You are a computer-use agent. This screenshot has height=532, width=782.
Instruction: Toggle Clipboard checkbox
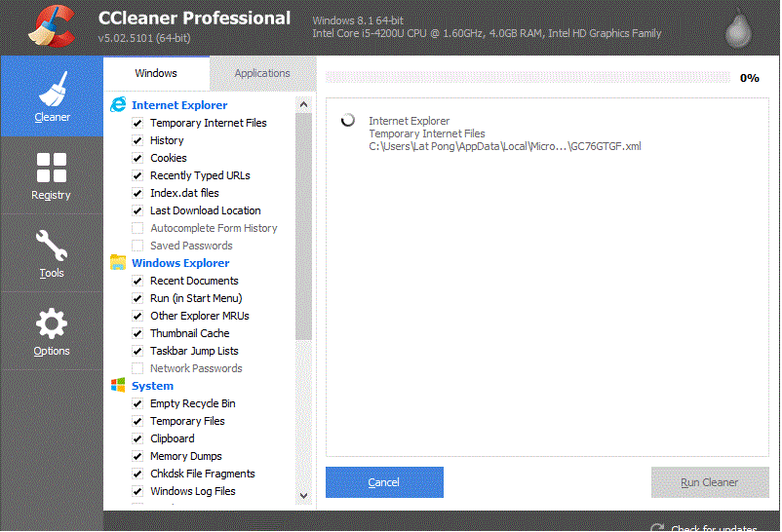pos(137,438)
